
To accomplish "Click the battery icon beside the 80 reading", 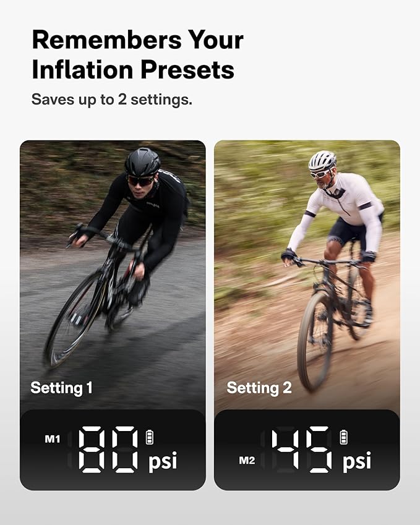I will (x=149, y=438).
